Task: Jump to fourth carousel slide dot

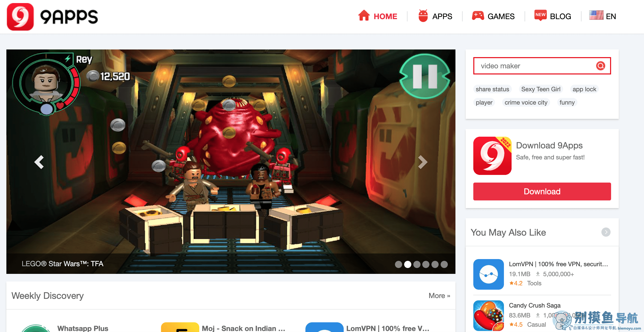Action: click(426, 264)
